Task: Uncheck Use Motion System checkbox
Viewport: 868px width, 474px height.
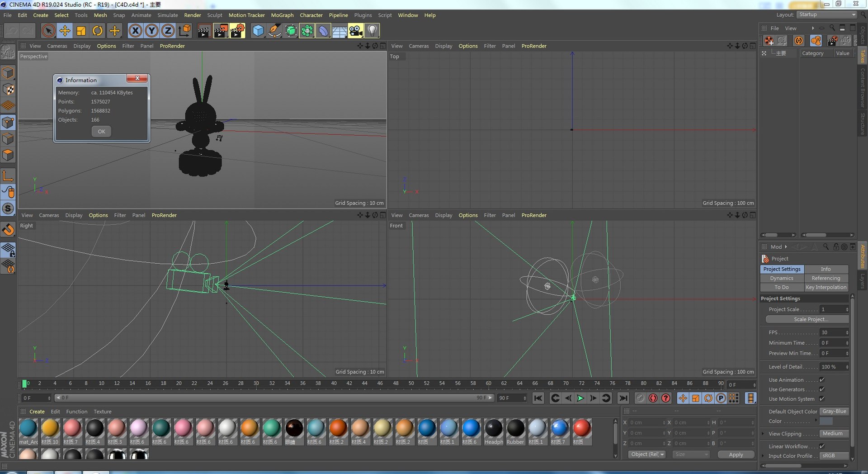Action: click(x=822, y=399)
